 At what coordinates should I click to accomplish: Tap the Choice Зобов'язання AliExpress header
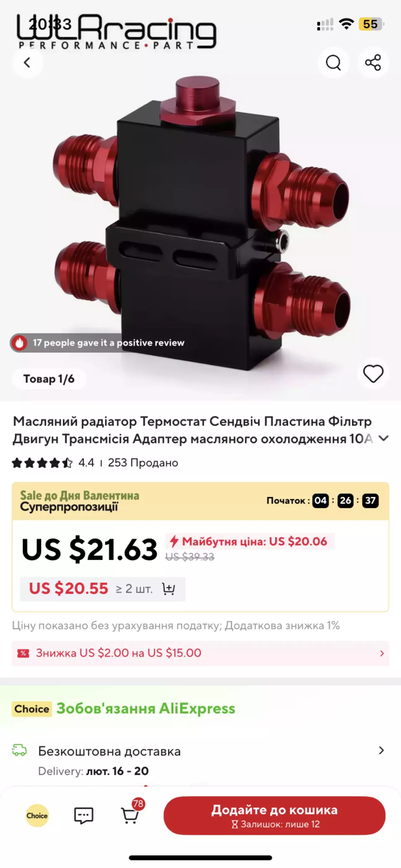click(124, 708)
